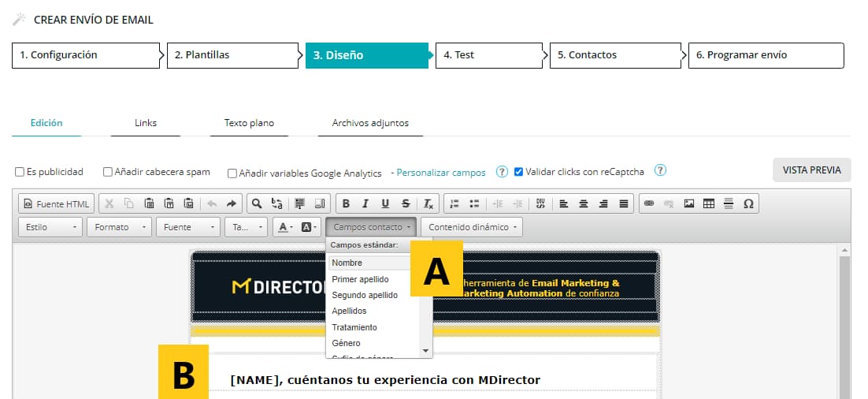Open the Replace tool icon
Viewport: 868px width, 399px height.
click(276, 204)
